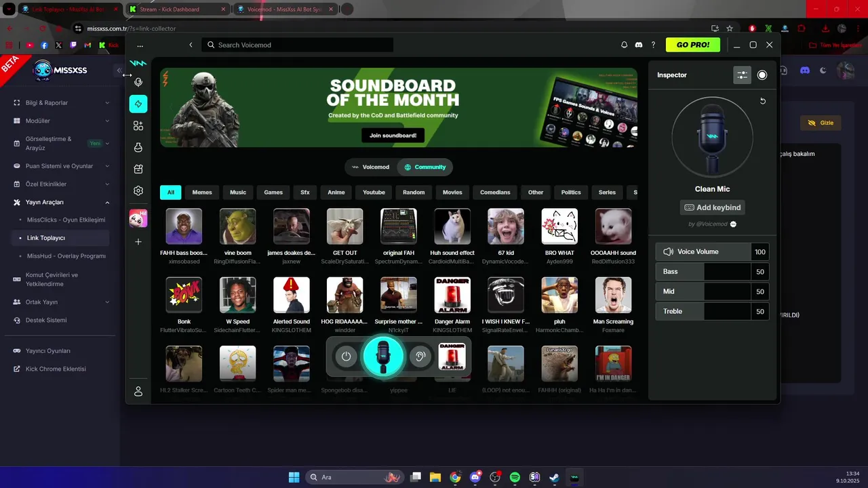Select the Movies category tab

[x=452, y=192]
